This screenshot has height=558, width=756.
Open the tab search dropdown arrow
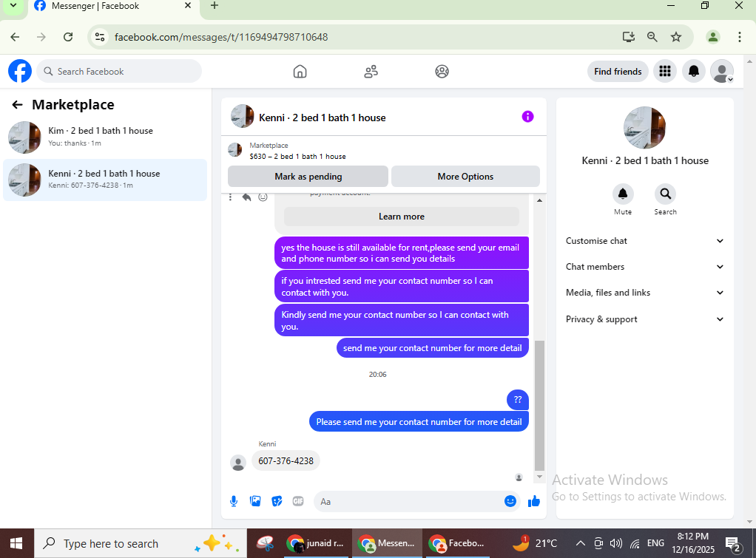pyautogui.click(x=13, y=6)
